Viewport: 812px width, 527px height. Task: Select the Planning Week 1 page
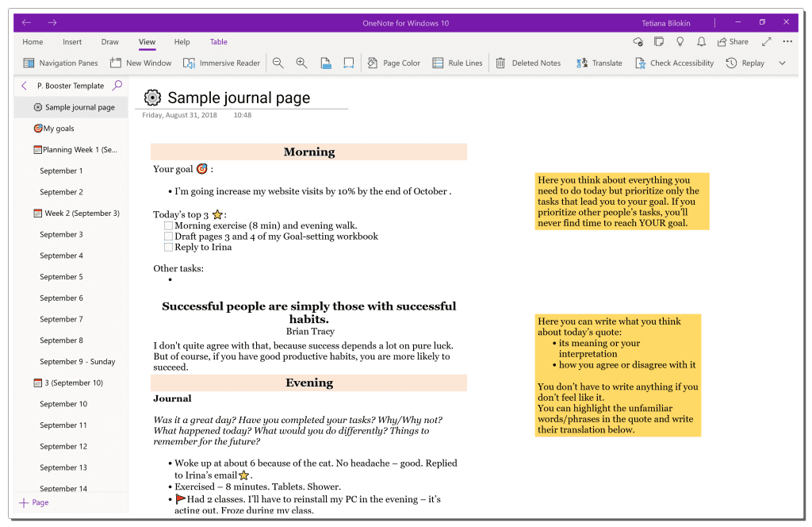pos(71,150)
